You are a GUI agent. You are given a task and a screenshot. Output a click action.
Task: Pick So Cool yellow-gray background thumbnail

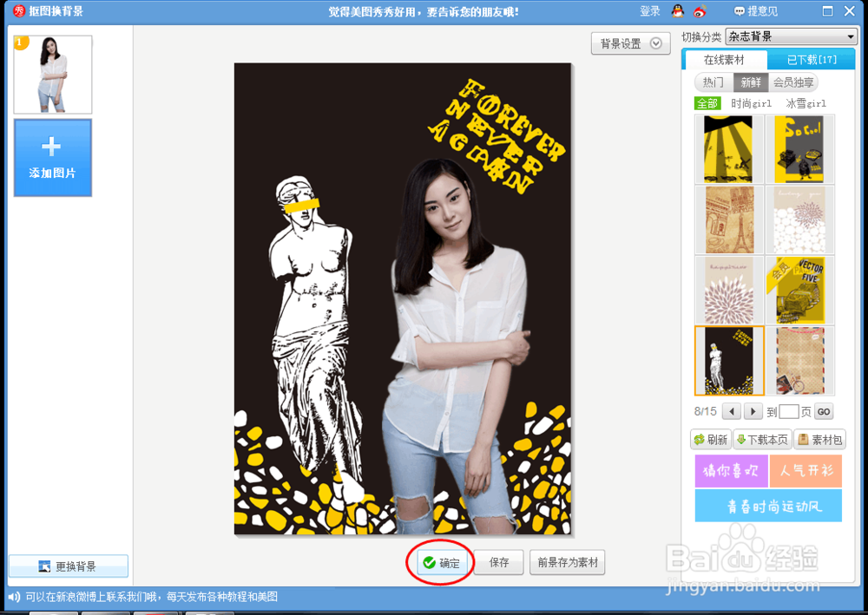[799, 149]
